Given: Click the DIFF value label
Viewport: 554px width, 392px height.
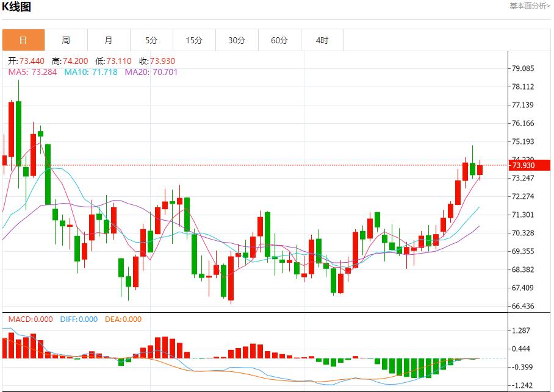Looking at the screenshot, I should point(79,319).
